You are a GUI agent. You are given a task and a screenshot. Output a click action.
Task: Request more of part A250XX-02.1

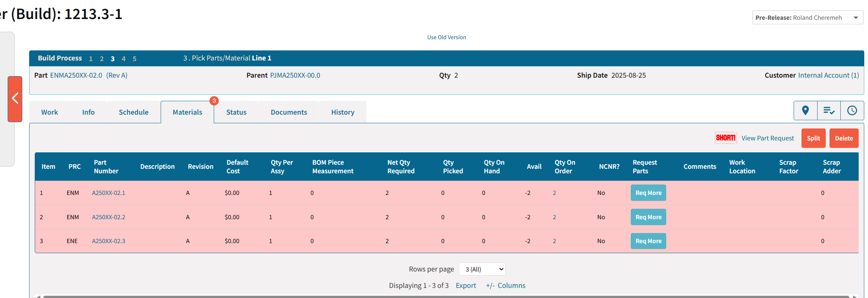pyautogui.click(x=648, y=193)
